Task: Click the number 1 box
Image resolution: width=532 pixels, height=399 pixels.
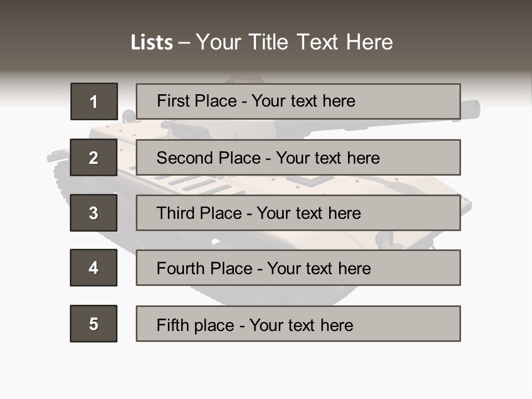Action: tap(94, 101)
